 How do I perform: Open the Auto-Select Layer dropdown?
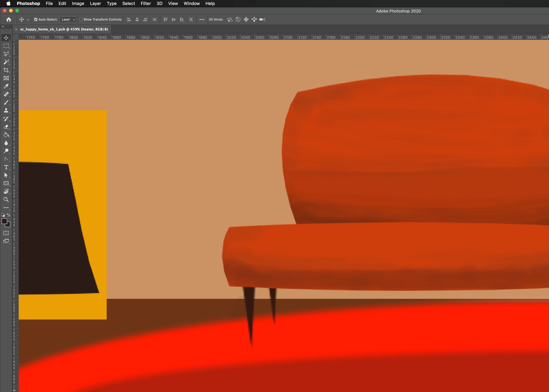point(68,19)
